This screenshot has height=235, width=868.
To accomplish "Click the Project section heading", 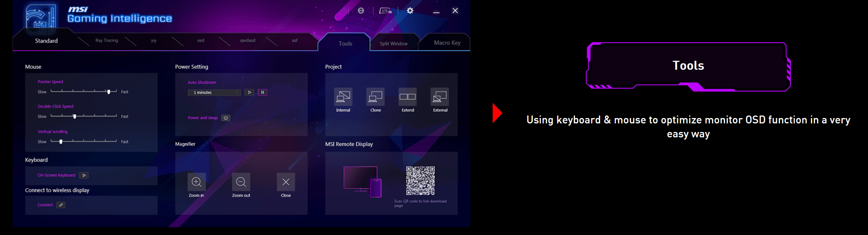I will (x=333, y=67).
